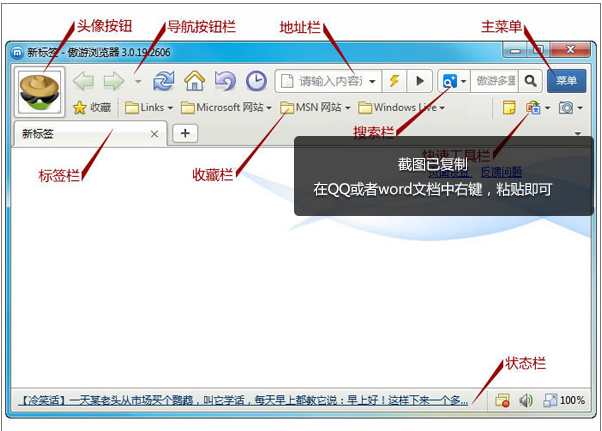Click the user avatar button
Image resolution: width=602 pixels, height=431 pixels.
tap(40, 92)
